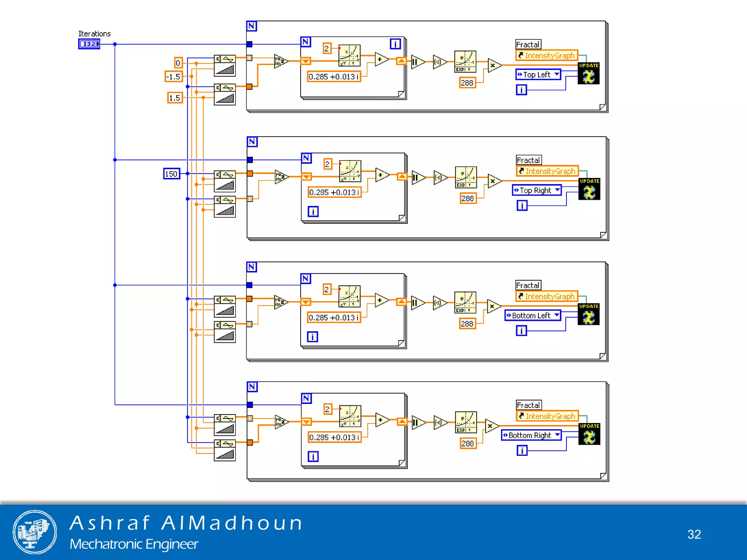Click the Iterations I32 control terminal
Image resolution: width=747 pixels, height=560 pixels.
(89, 44)
